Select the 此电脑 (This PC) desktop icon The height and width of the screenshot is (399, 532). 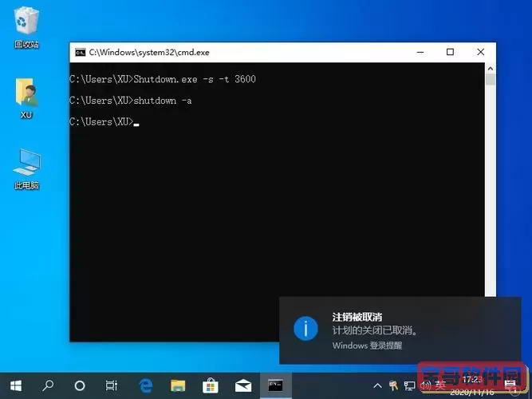tap(26, 168)
